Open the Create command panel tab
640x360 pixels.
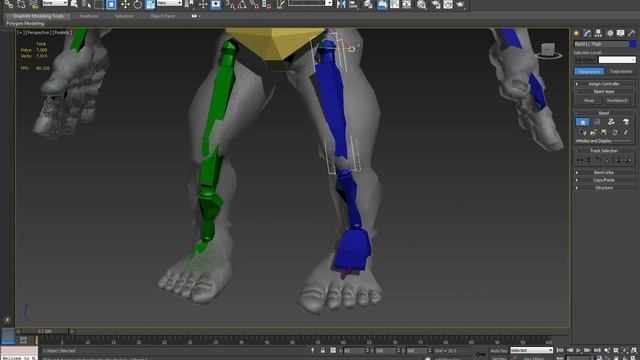(576, 33)
